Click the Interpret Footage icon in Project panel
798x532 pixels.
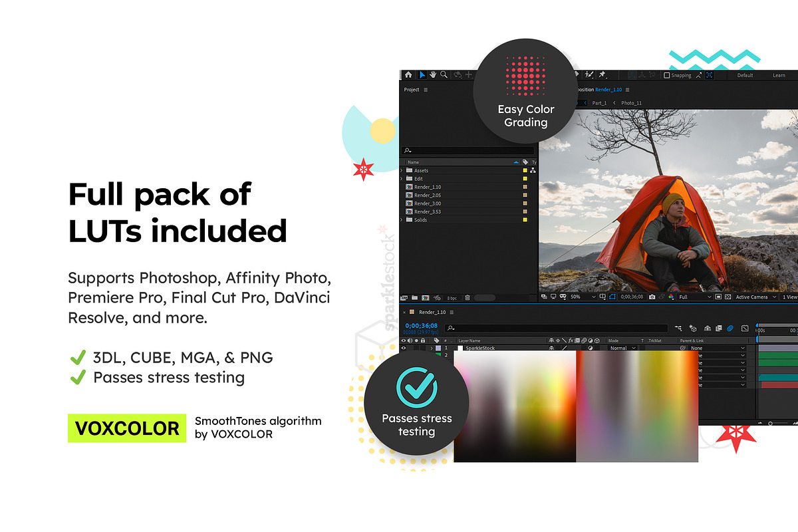[405, 297]
